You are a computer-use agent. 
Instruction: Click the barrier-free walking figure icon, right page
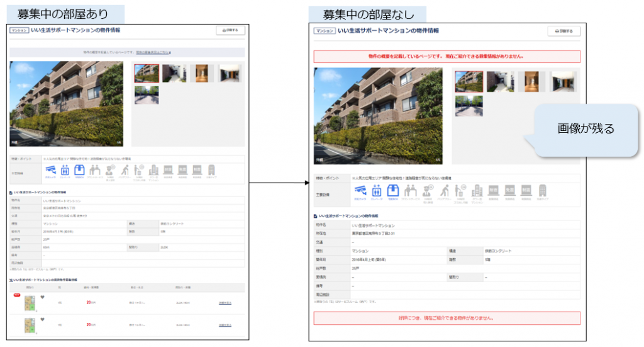point(444,190)
